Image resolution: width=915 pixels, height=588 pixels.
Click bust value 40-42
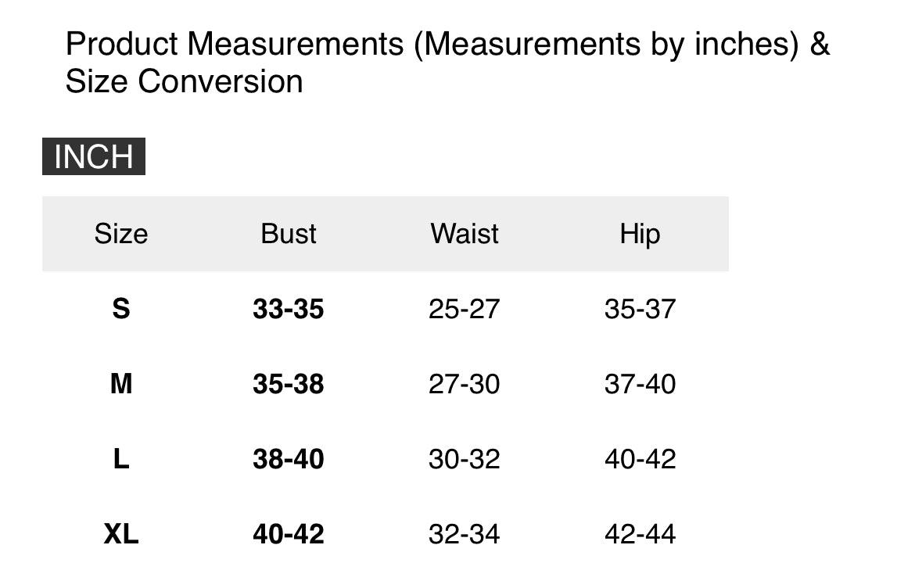[288, 534]
